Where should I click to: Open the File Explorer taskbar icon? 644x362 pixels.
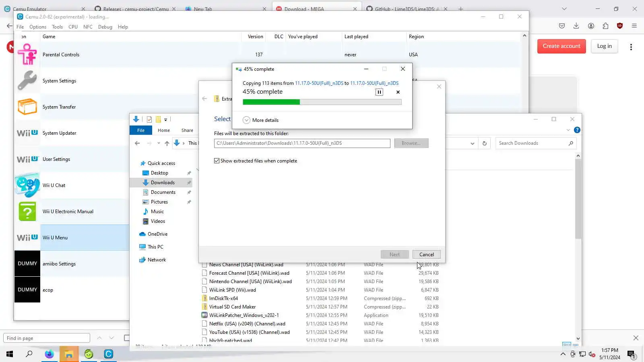[x=69, y=354]
